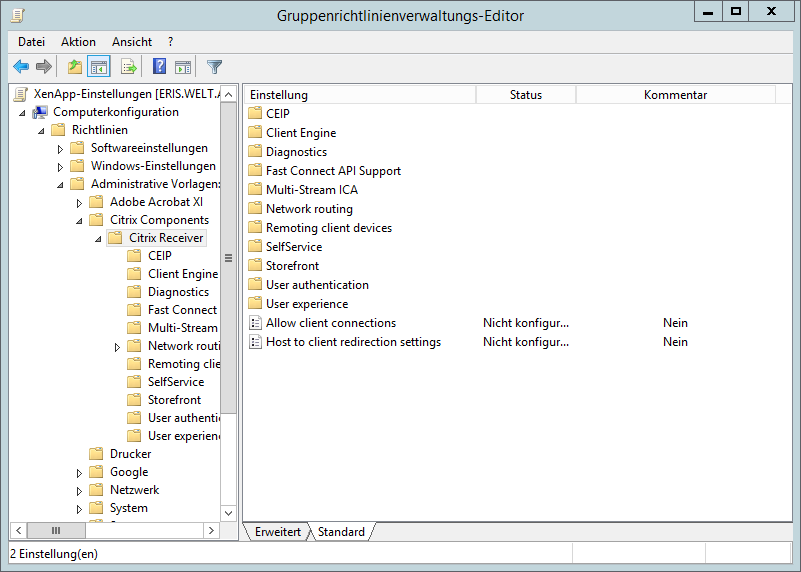Expand Network routing node in tree
This screenshot has height=572, width=801.
click(x=117, y=347)
